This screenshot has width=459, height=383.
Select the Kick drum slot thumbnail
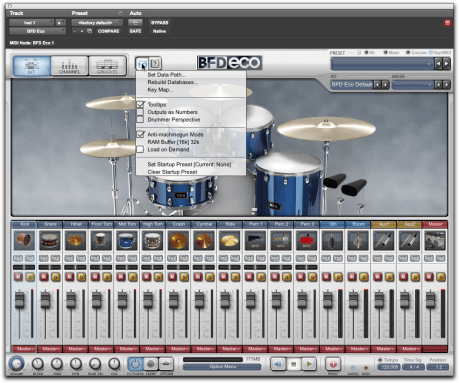coord(24,240)
